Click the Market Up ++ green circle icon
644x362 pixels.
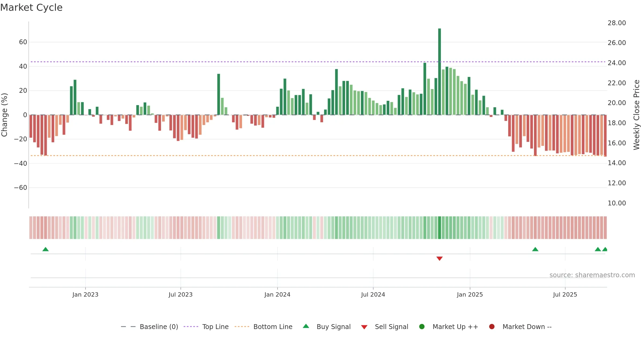point(422,327)
